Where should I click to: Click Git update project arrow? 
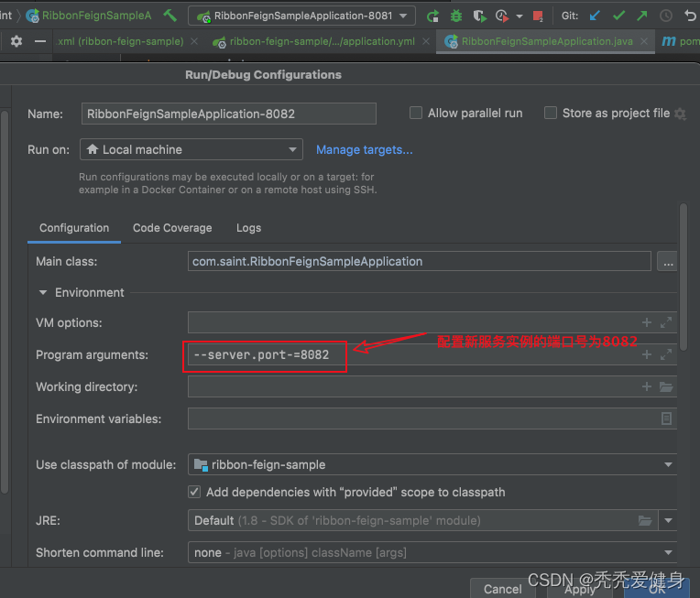[595, 16]
